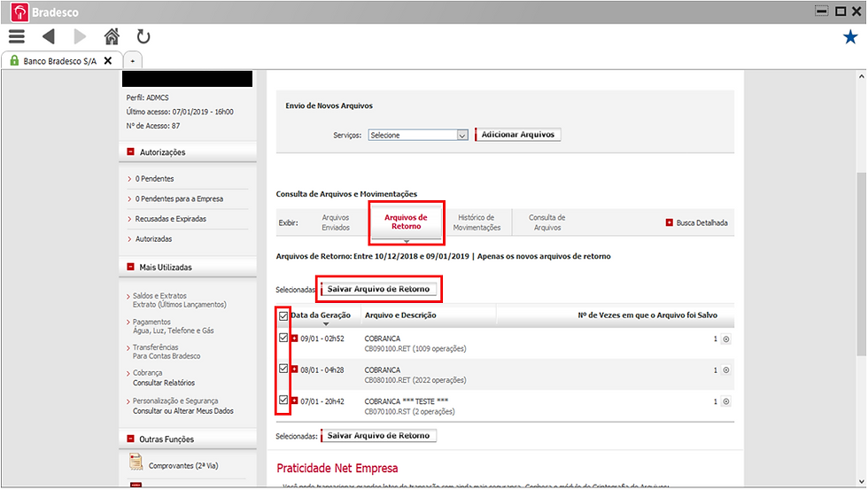Click red plus icon next to Busca Detalhada
Image resolution: width=868 pixels, height=490 pixels.
point(670,222)
